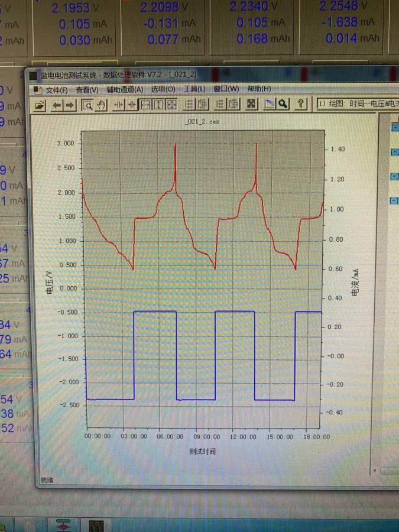This screenshot has width=399, height=532.
Task: Select the hand pan tool
Action: pos(100,105)
